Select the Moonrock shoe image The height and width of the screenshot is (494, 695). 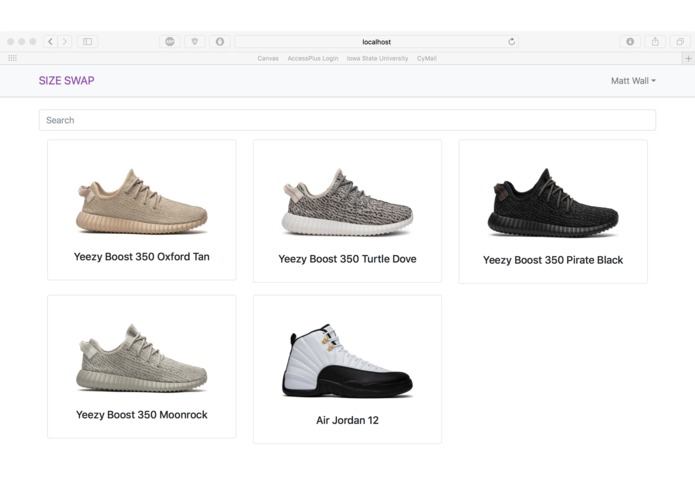pyautogui.click(x=141, y=358)
